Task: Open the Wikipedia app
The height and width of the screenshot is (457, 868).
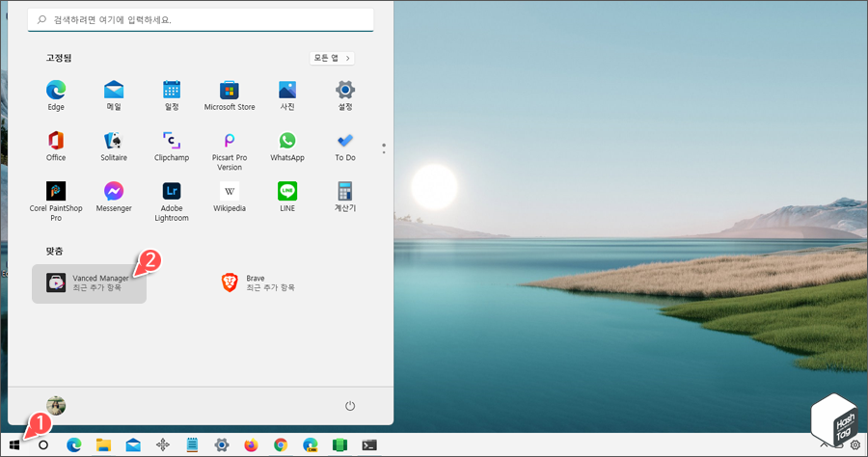Action: point(230,197)
